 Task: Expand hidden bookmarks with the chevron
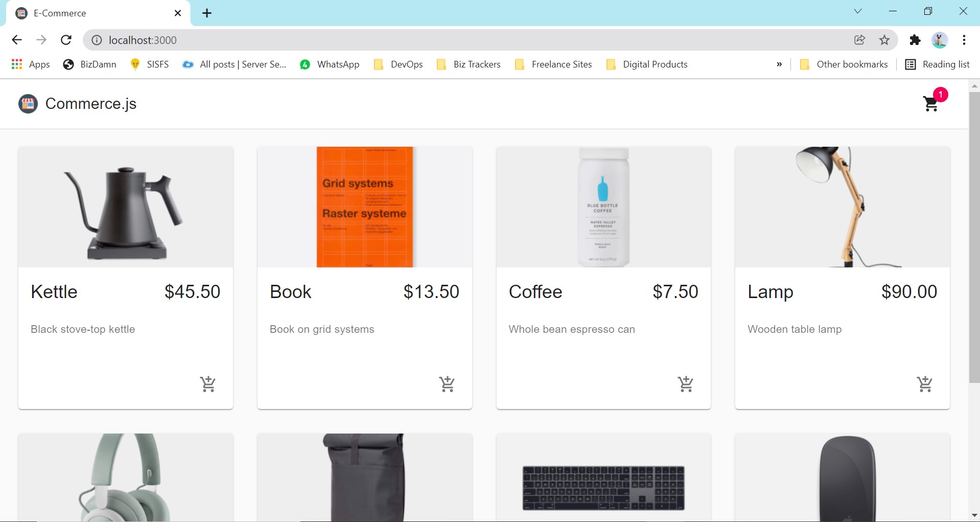(779, 64)
